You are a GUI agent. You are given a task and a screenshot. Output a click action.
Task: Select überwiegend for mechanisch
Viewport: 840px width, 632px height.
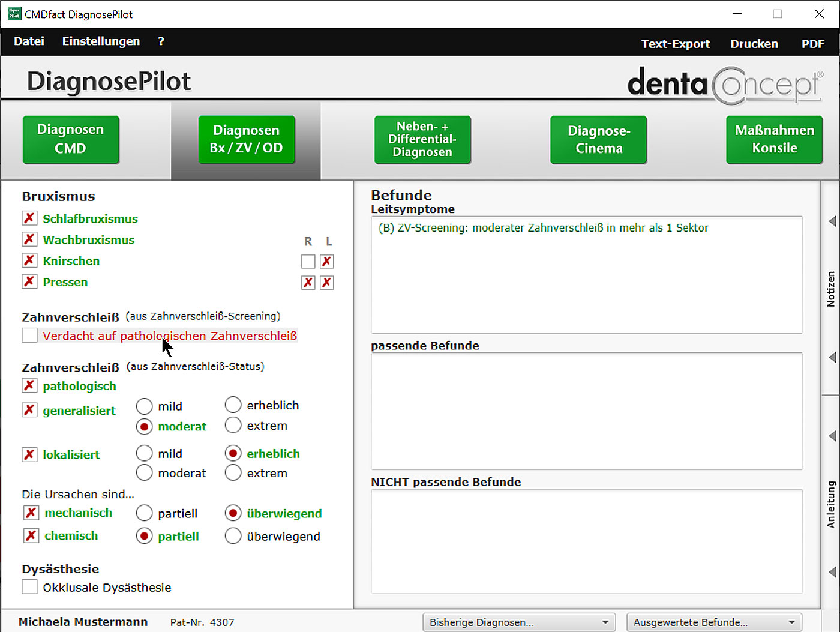233,513
